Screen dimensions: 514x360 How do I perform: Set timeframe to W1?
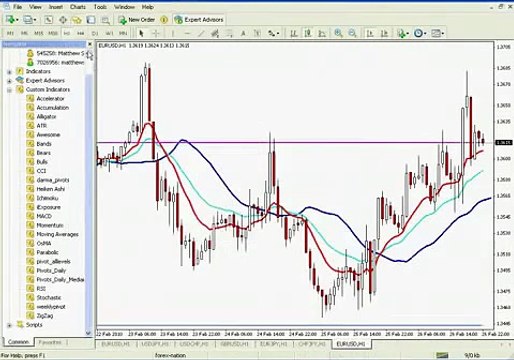pyautogui.click(x=109, y=33)
